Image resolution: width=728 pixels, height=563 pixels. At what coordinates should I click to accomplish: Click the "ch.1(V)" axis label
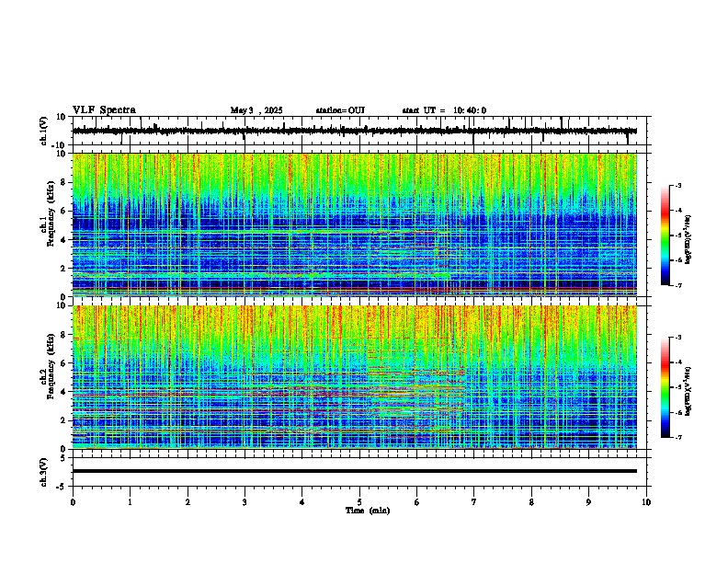pyautogui.click(x=44, y=131)
